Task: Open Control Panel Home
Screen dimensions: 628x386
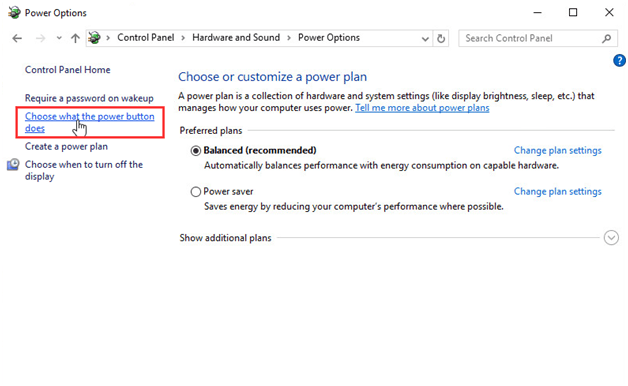Action: click(67, 70)
